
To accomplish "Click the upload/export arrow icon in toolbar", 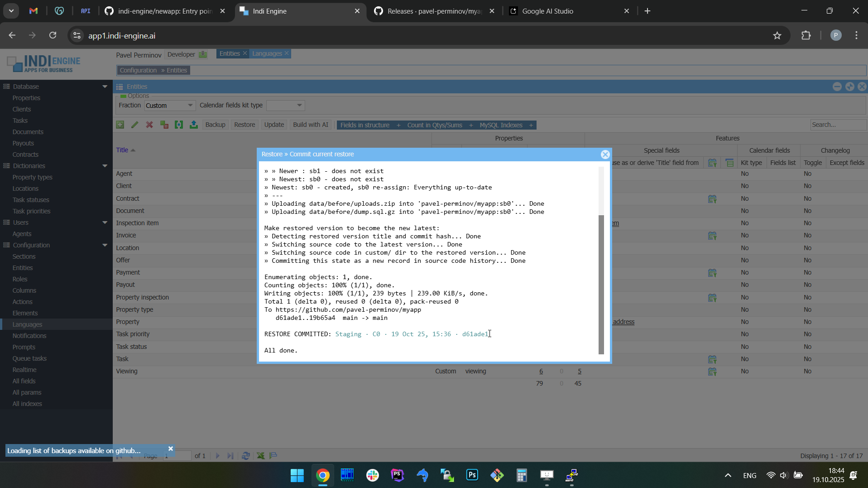I will (x=194, y=125).
